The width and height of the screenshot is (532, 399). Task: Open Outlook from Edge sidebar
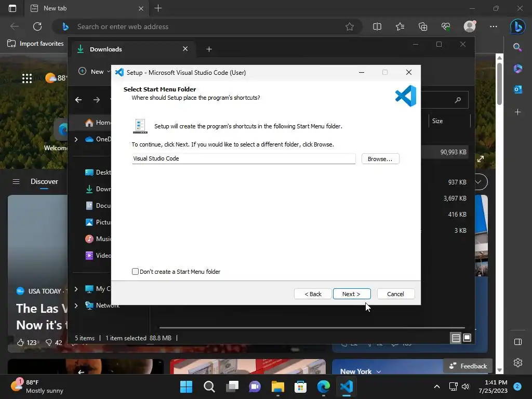click(x=518, y=89)
